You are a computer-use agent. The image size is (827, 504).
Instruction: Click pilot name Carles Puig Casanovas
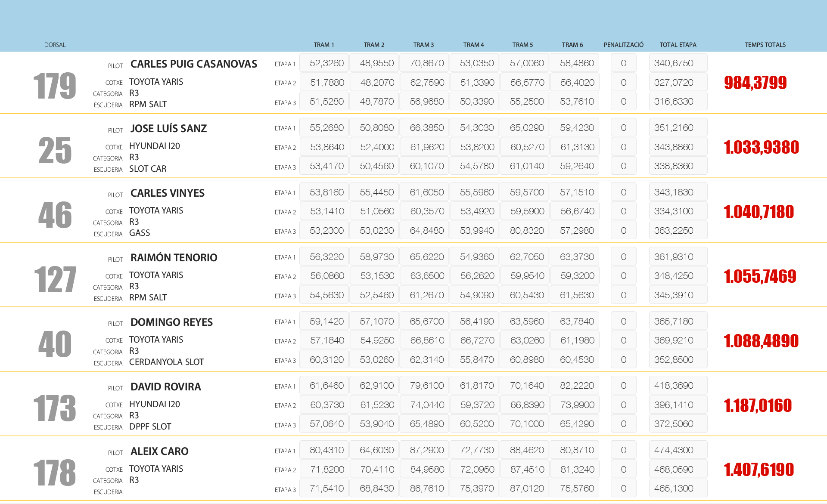tap(193, 64)
